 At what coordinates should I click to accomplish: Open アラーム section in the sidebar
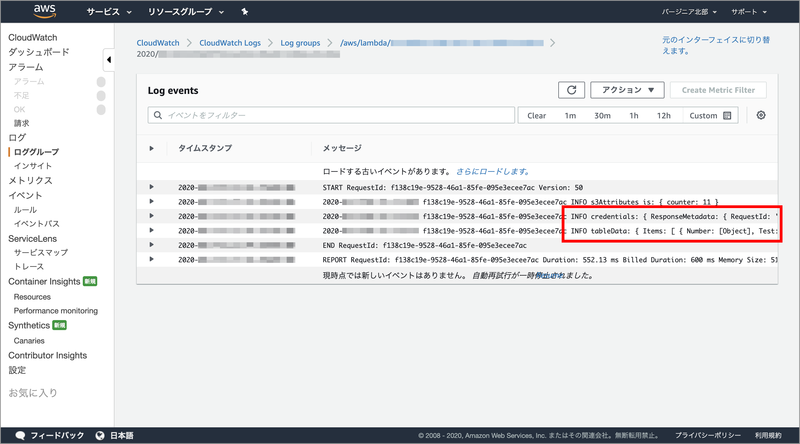26,67
